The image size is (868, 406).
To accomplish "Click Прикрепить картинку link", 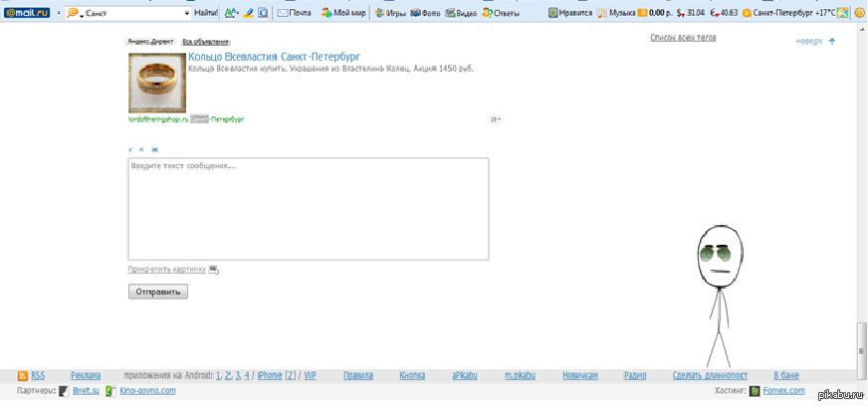I will coord(166,270).
